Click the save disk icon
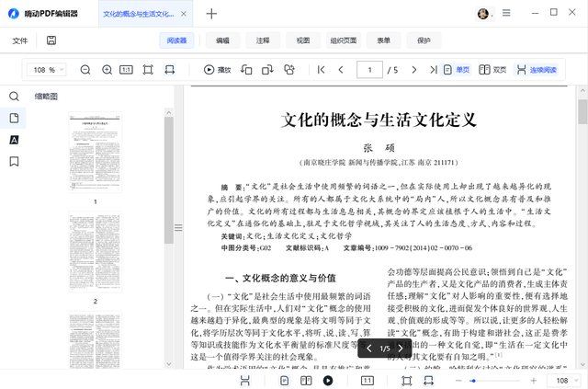Viewport: 588px width, 389px height. [51, 40]
